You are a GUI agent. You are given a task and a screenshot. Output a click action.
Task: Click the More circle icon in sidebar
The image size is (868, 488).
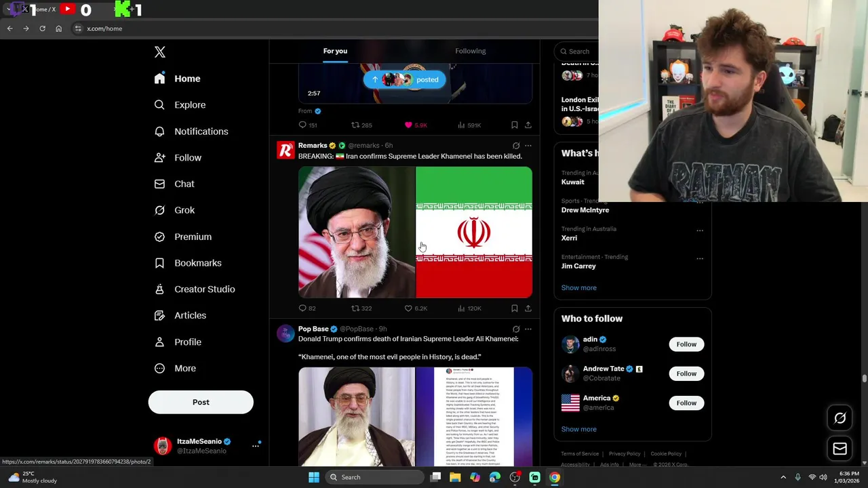click(159, 369)
